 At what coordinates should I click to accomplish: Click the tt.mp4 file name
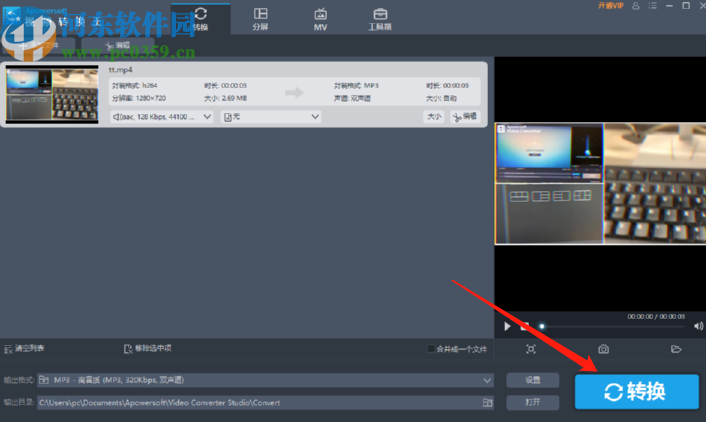click(x=120, y=70)
